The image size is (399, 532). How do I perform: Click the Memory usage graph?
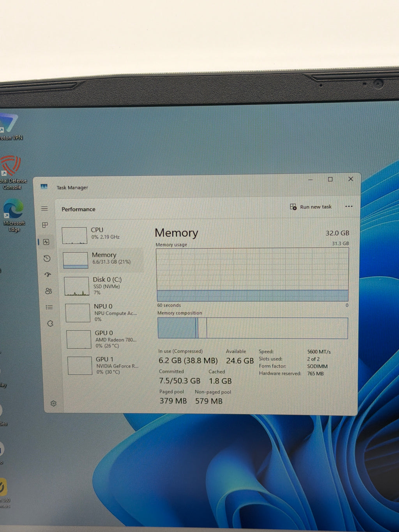tap(252, 274)
